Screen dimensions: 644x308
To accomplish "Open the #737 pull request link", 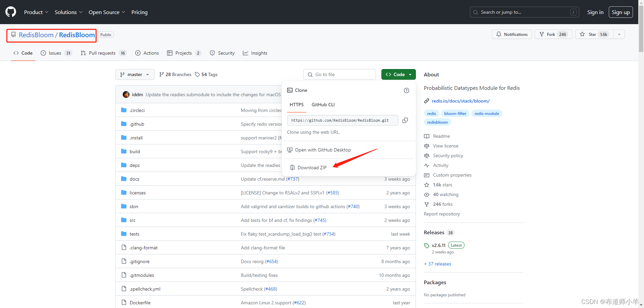I will (x=292, y=179).
